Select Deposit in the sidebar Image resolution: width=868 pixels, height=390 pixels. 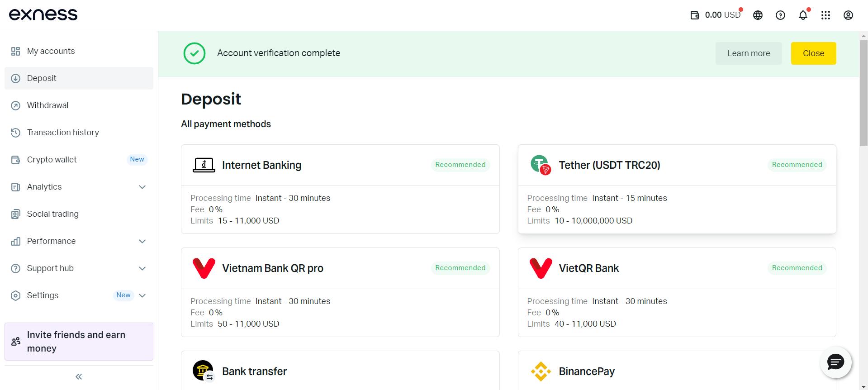(79, 78)
